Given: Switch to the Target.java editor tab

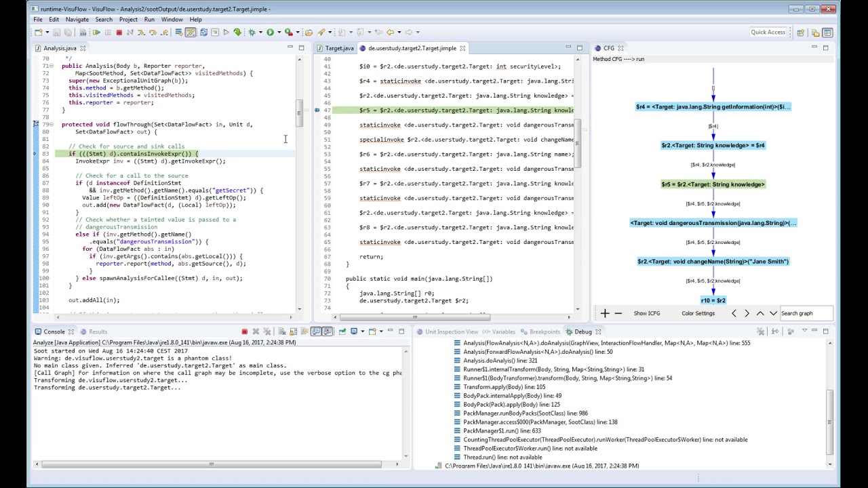Looking at the screenshot, I should [x=335, y=48].
